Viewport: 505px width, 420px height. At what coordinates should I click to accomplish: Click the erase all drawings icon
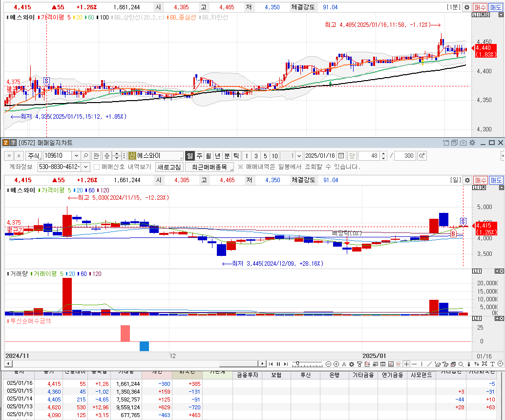point(445,364)
